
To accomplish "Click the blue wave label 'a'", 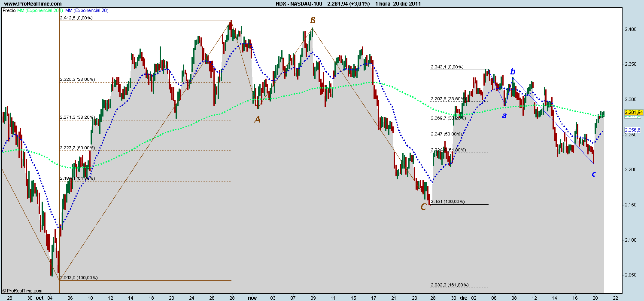I will click(504, 115).
